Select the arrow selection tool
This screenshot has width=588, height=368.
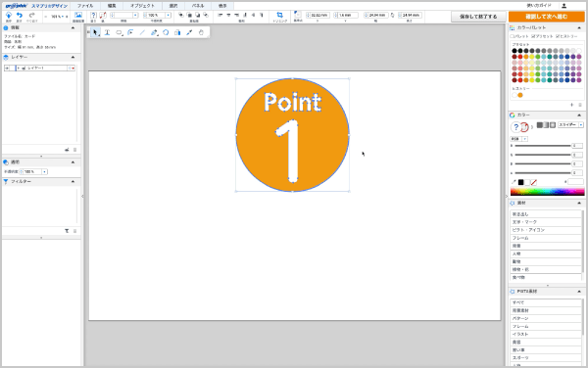click(95, 32)
